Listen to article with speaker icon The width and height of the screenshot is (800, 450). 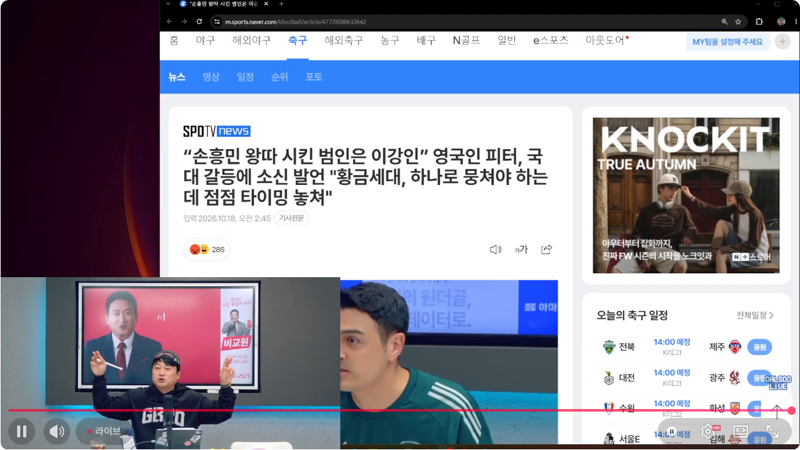pos(495,249)
